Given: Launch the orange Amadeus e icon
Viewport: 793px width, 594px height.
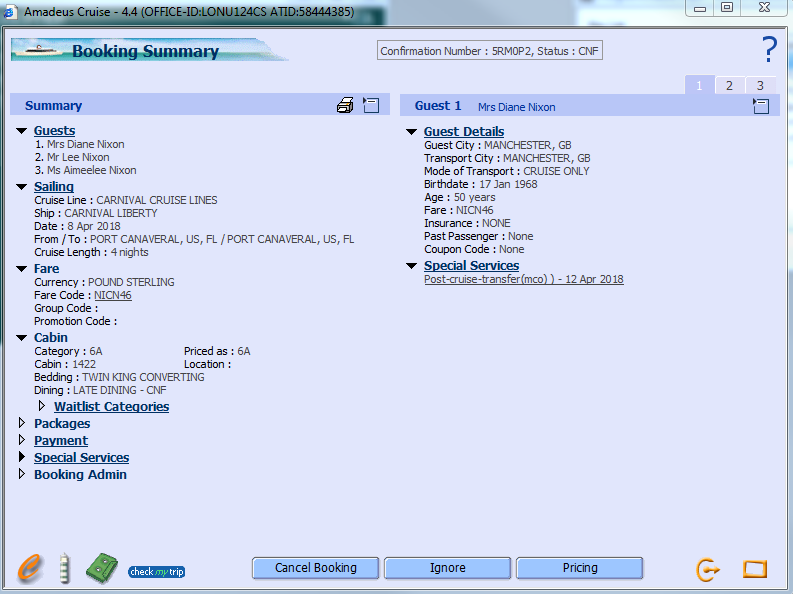Looking at the screenshot, I should [30, 568].
